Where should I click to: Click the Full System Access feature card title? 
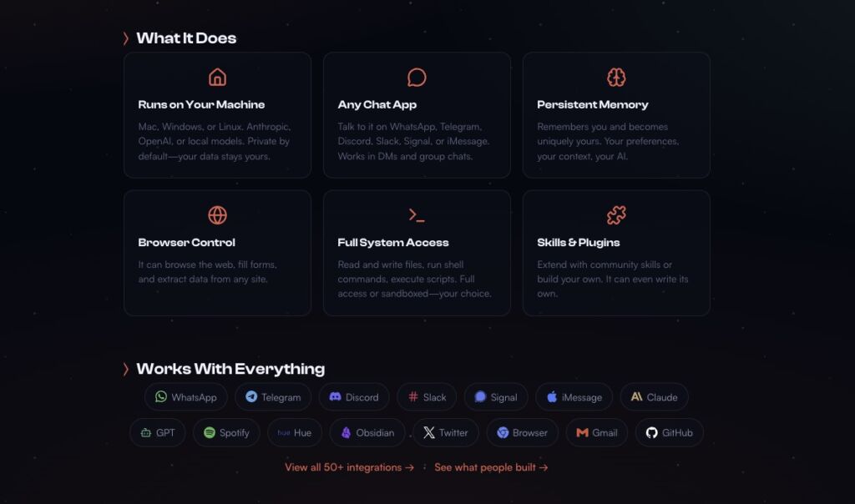[393, 243]
